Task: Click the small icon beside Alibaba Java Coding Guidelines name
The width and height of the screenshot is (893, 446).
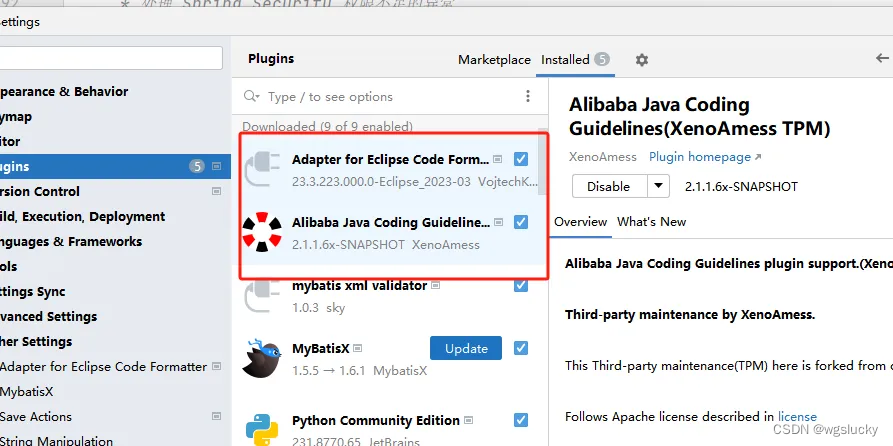Action: (x=498, y=222)
